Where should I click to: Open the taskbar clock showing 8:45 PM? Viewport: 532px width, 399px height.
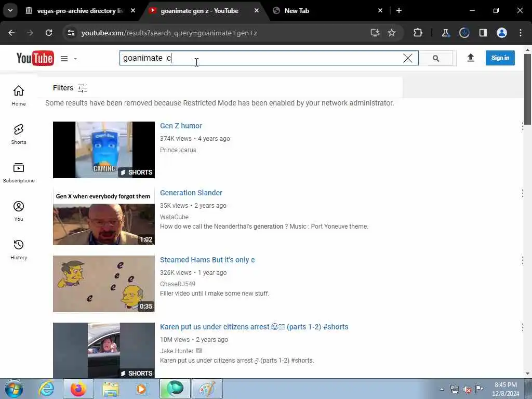click(506, 389)
